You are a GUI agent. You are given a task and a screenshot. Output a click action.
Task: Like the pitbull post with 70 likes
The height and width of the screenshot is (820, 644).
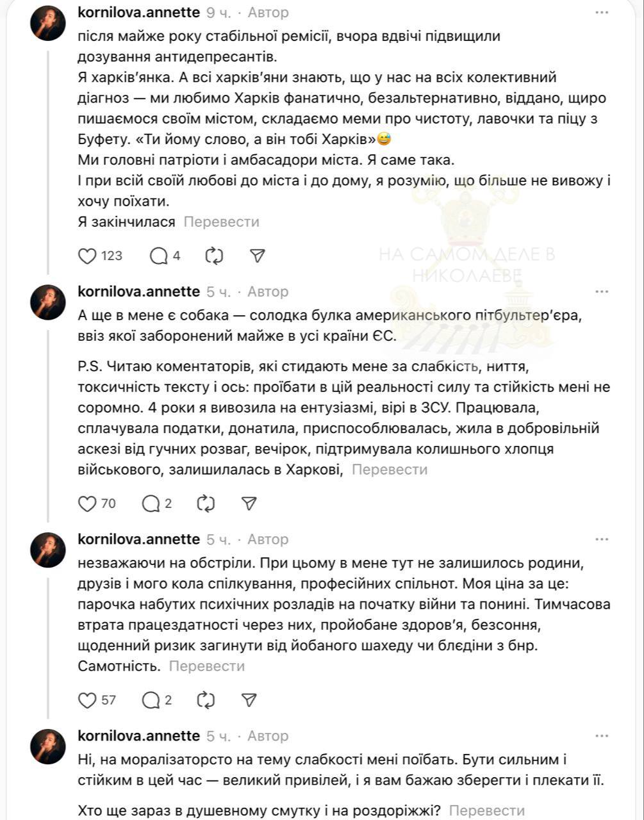(87, 504)
